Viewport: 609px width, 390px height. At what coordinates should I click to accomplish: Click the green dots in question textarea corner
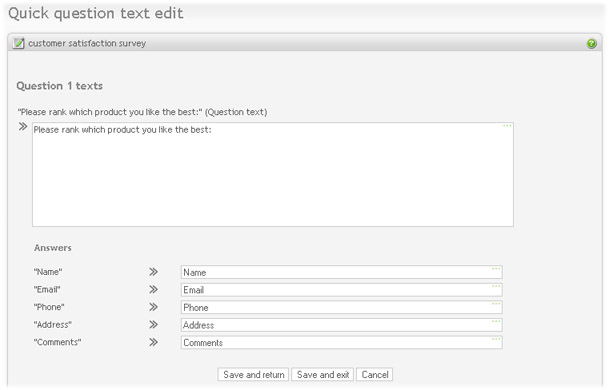[507, 126]
